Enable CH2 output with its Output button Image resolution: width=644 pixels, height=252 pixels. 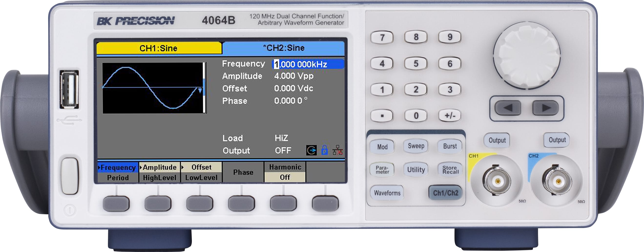[557, 140]
